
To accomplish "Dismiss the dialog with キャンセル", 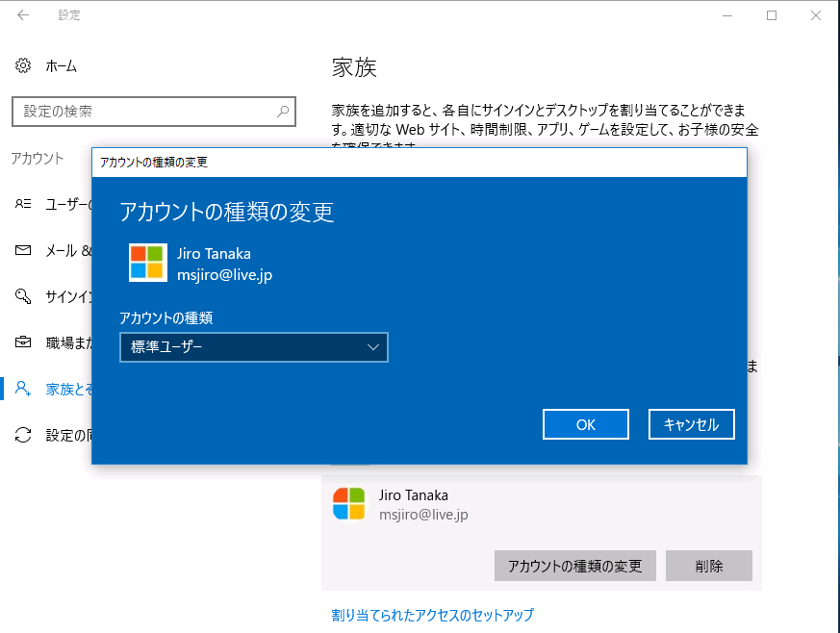I will click(691, 423).
